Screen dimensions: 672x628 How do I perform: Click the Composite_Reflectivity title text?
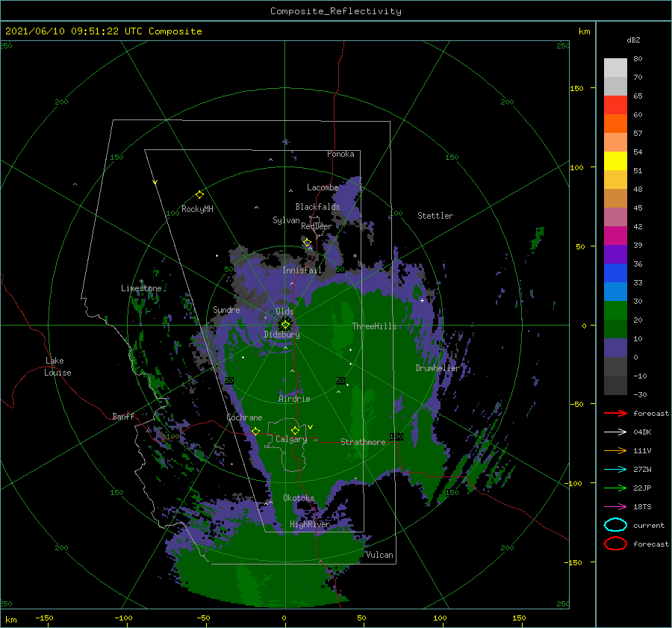pyautogui.click(x=336, y=11)
